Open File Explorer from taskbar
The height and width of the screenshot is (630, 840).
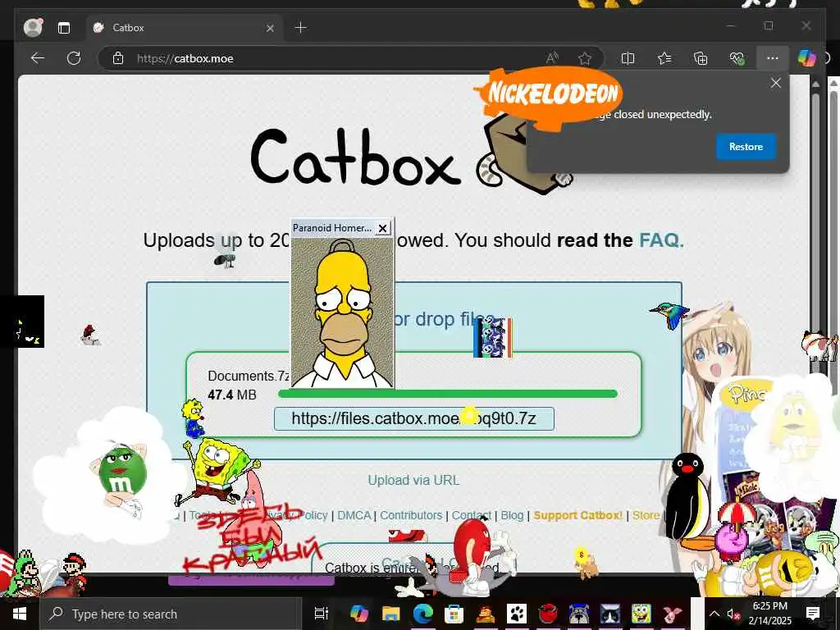coord(390,614)
